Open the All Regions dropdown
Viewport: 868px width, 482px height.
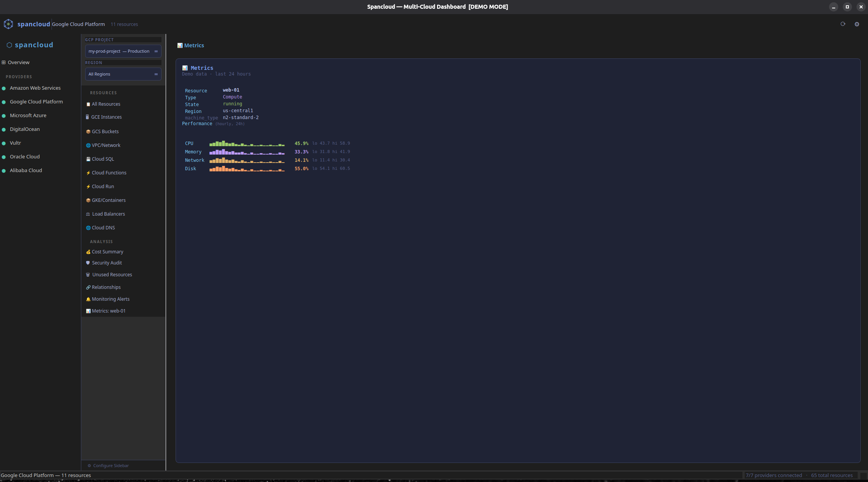tap(123, 74)
